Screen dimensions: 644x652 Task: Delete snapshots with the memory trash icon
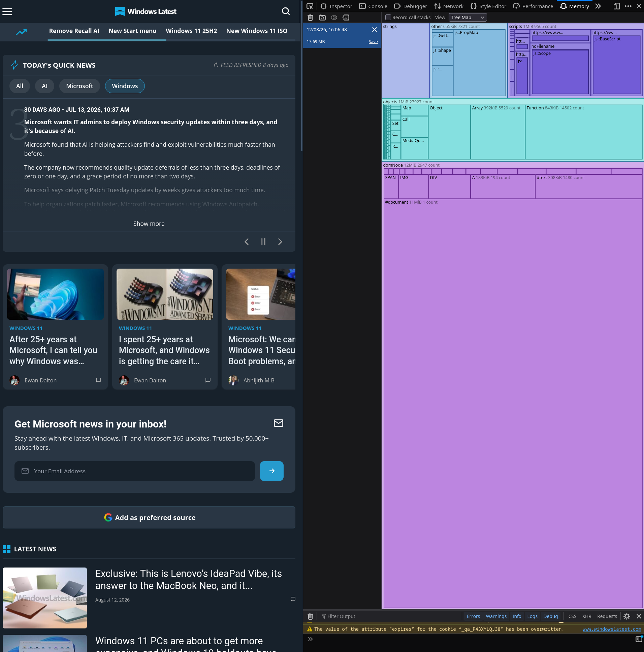310,18
